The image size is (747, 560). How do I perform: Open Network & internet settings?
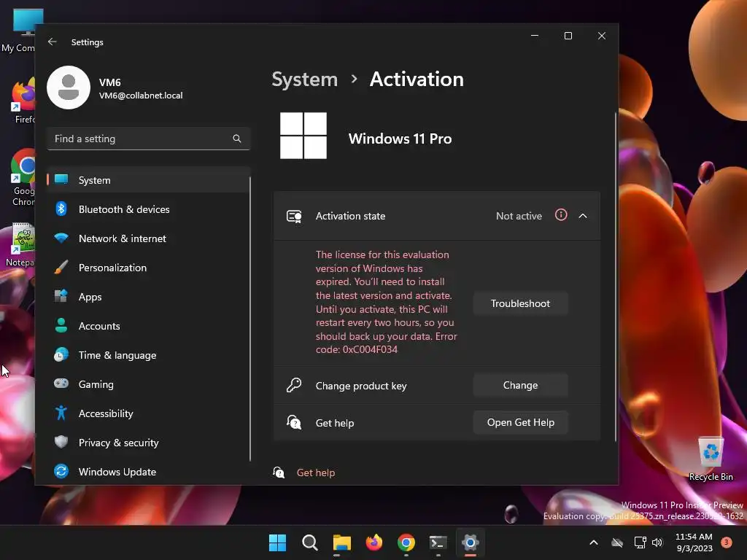click(x=149, y=238)
